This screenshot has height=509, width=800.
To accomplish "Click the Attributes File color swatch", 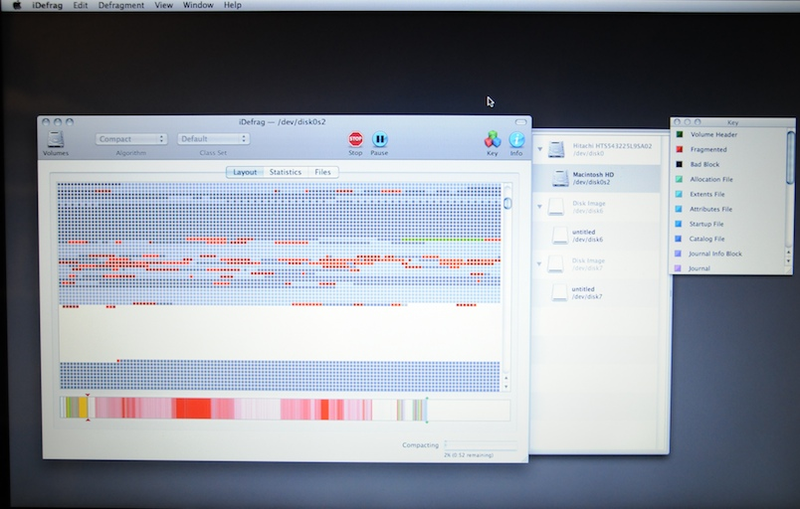I will [679, 209].
